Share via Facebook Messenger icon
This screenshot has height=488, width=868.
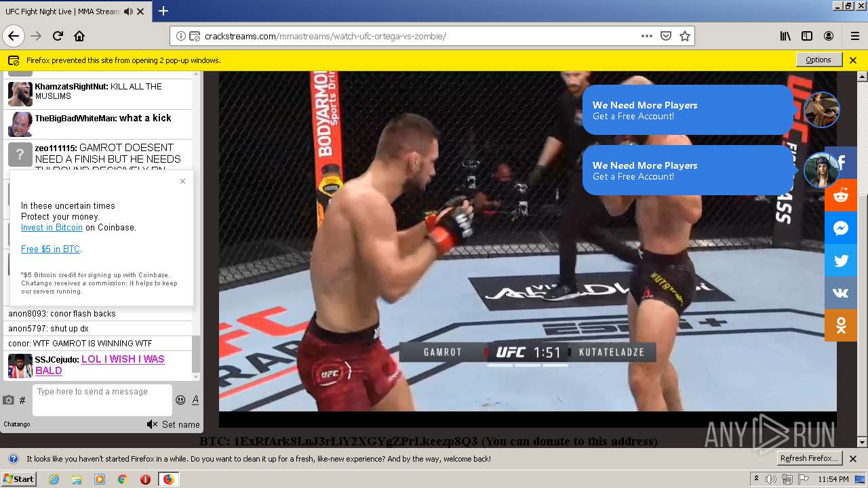click(x=841, y=228)
